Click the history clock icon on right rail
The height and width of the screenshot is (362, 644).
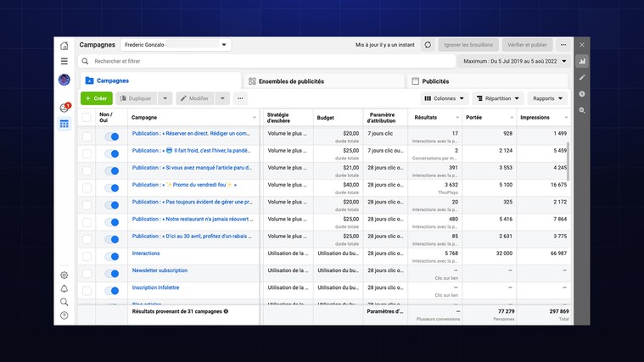coord(582,93)
